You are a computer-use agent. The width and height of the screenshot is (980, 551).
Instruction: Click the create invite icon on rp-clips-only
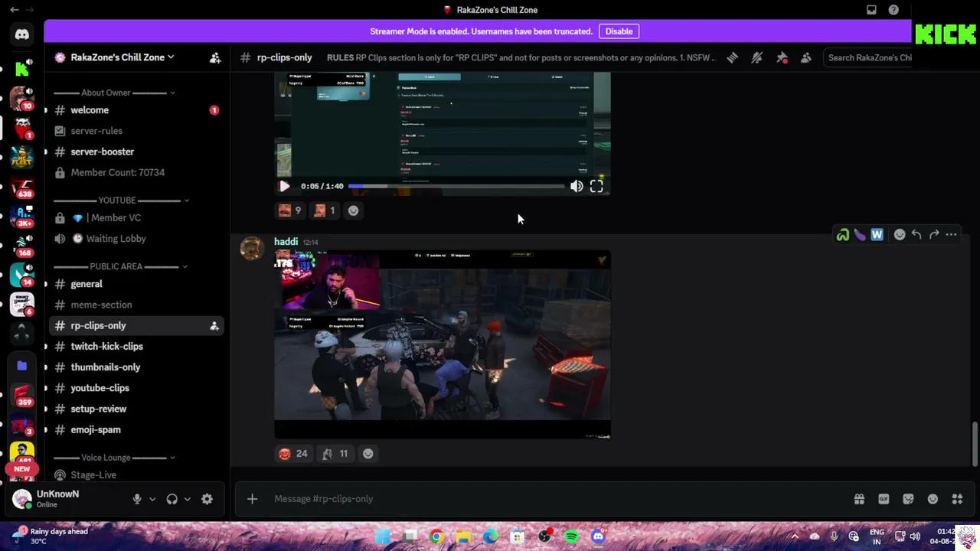pos(214,326)
